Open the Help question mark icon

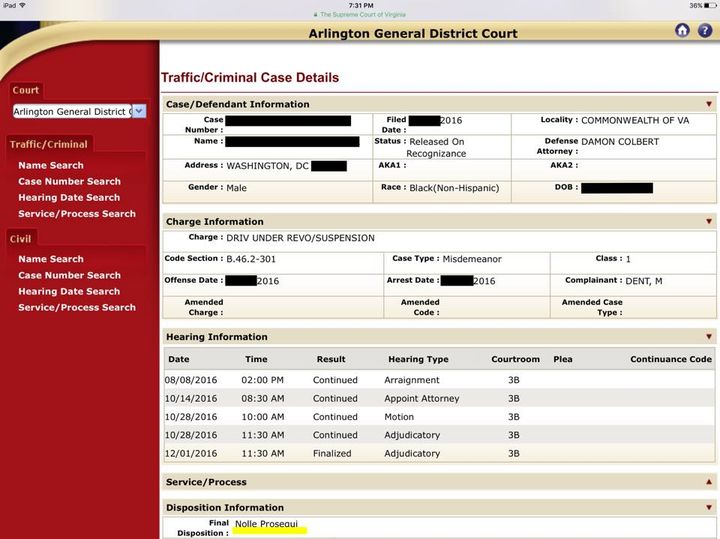tap(704, 31)
